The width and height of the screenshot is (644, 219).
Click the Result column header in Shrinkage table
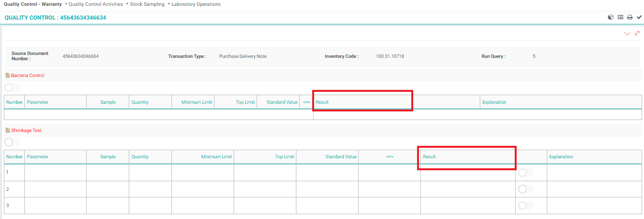[x=429, y=157]
